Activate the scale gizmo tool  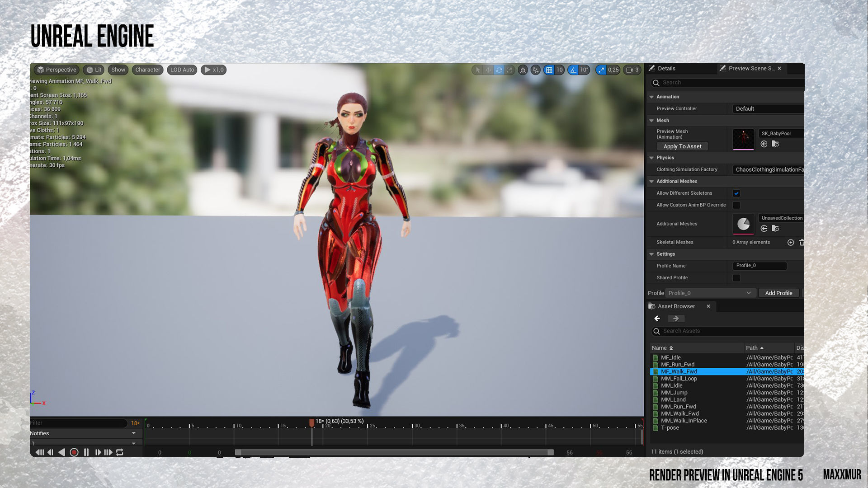(x=509, y=70)
